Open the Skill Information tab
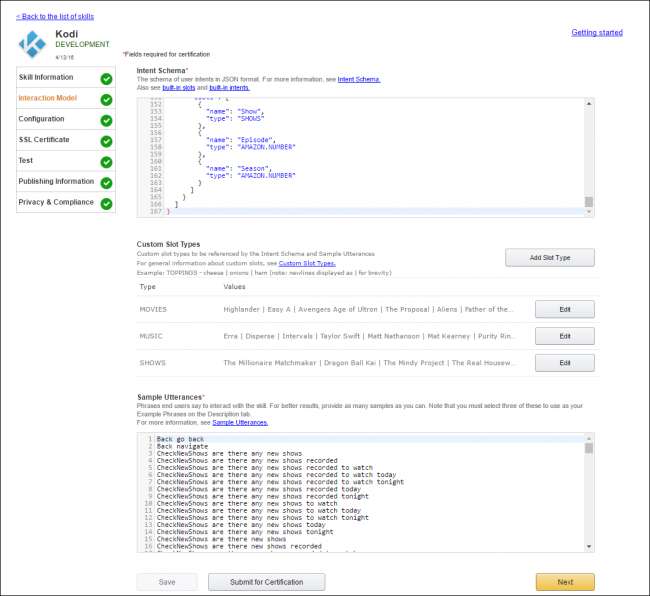650x596 pixels. 46,77
